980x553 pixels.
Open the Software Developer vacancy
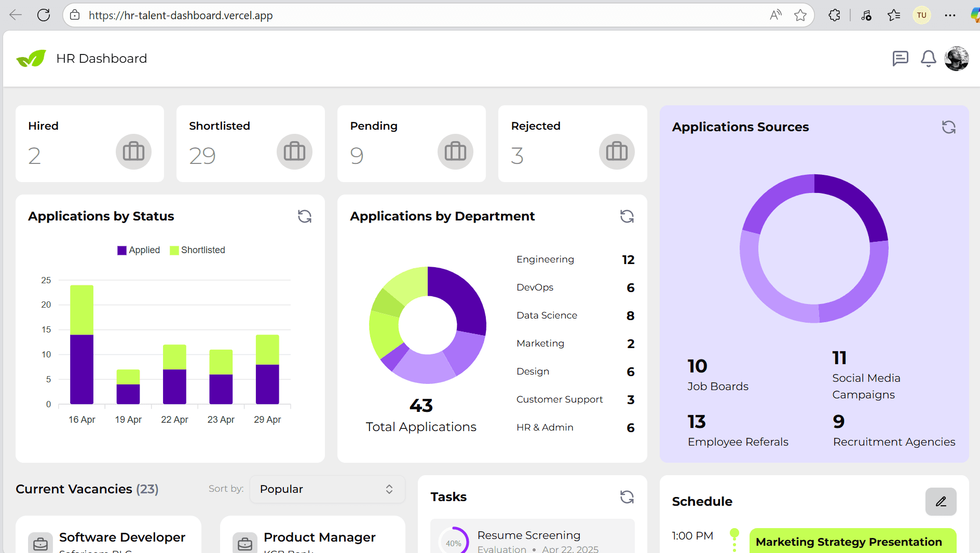122,537
